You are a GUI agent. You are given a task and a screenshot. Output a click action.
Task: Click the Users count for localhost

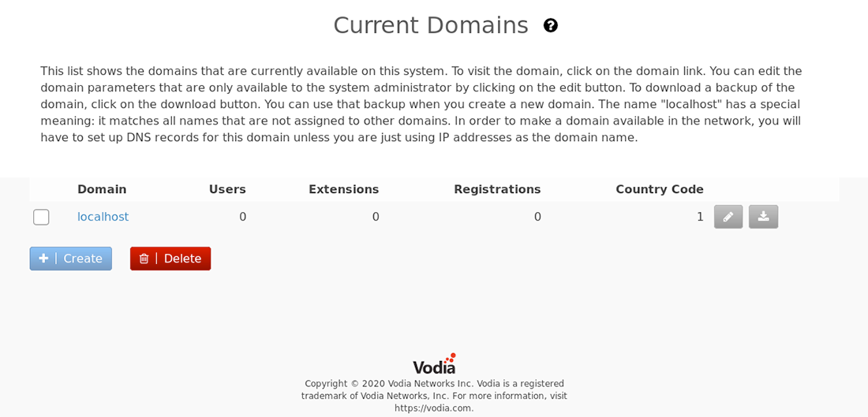(x=242, y=217)
